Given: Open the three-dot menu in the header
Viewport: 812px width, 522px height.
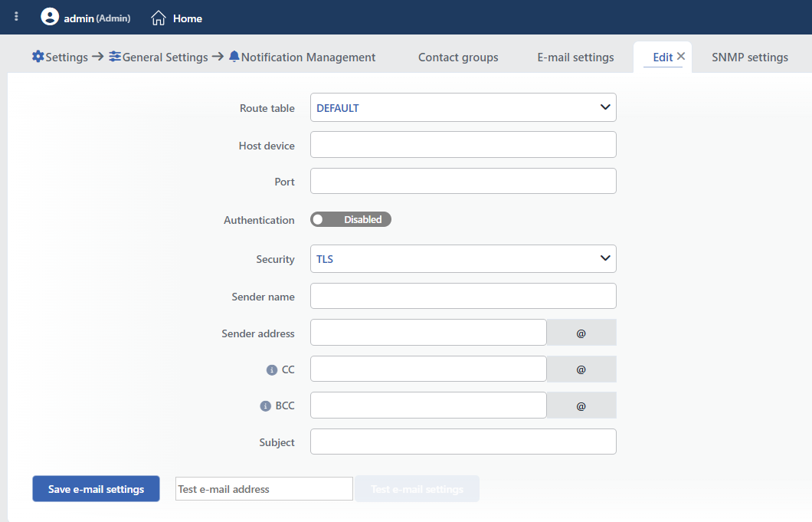Looking at the screenshot, I should [17, 17].
